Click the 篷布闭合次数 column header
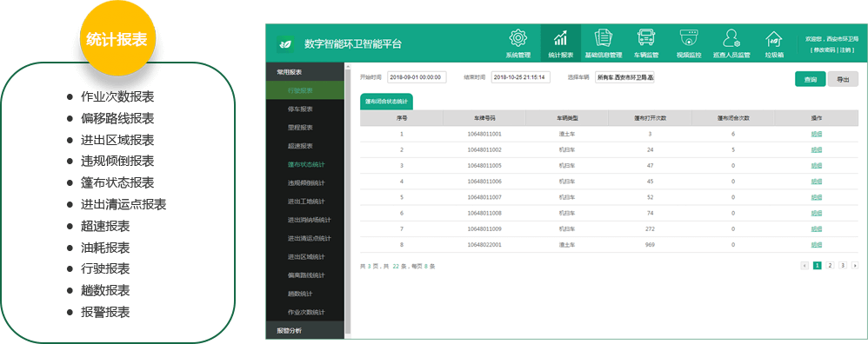This screenshot has height=344, width=868. pos(733,118)
